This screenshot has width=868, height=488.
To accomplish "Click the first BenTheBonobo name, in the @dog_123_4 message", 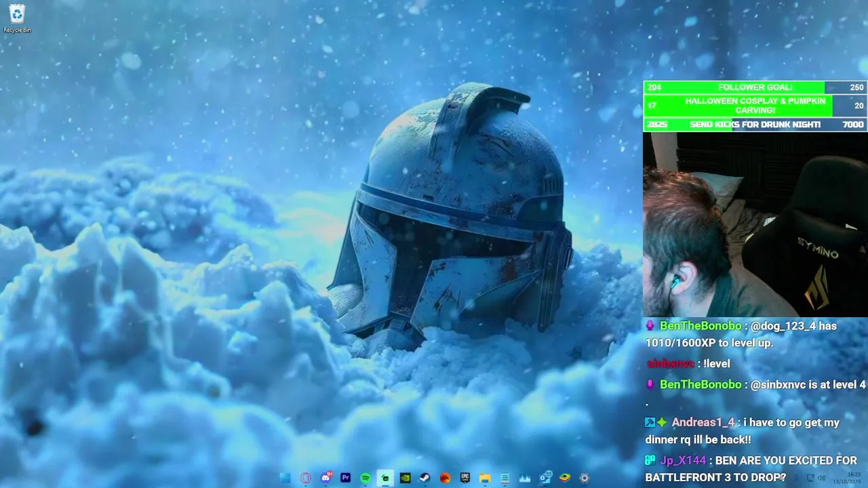I will (x=701, y=326).
